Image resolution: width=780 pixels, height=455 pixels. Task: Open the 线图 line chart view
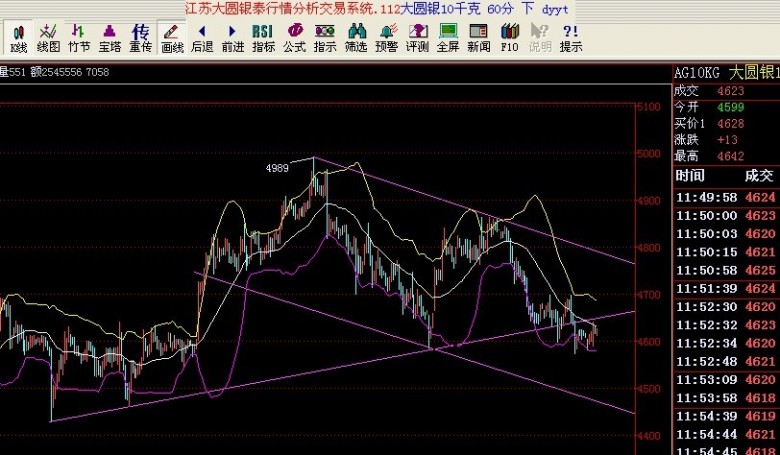pyautogui.click(x=48, y=38)
